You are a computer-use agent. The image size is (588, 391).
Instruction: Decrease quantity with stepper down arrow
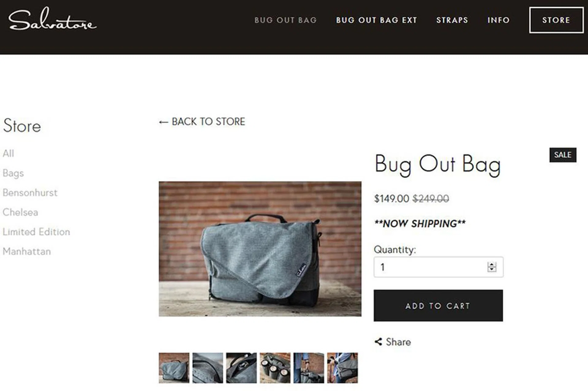click(492, 269)
